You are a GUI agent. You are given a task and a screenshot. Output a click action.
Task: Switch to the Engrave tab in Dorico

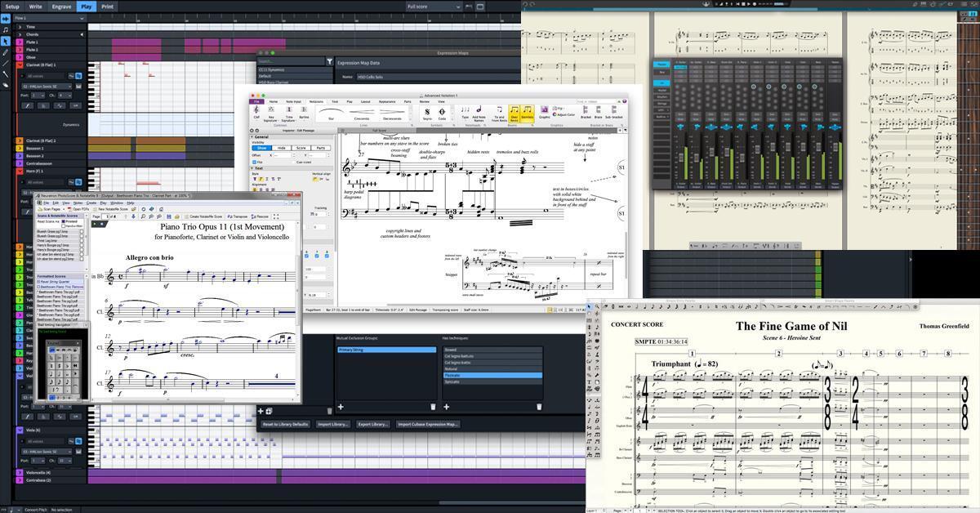point(61,7)
